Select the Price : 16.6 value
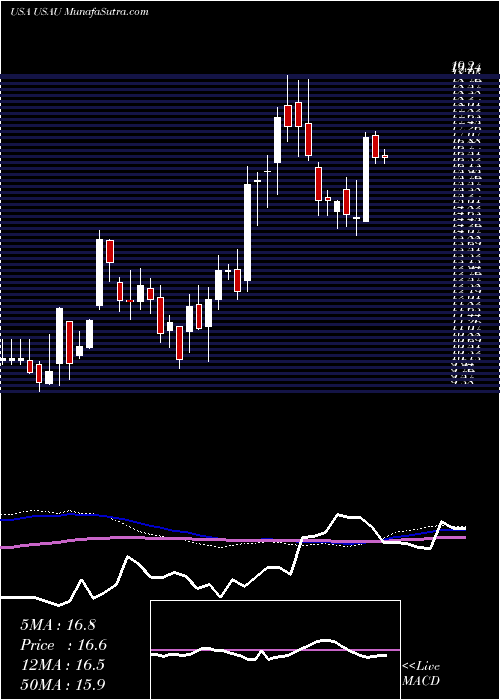 [x=64, y=645]
